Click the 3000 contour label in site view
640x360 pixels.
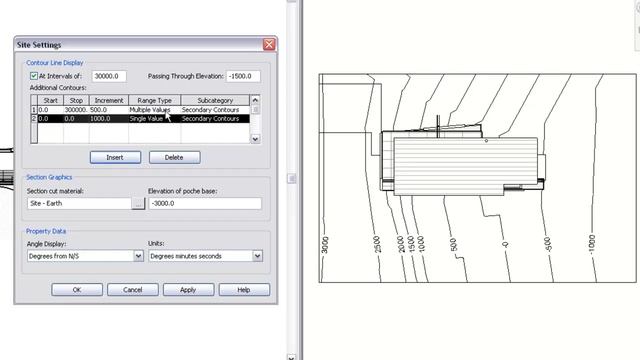pos(324,245)
